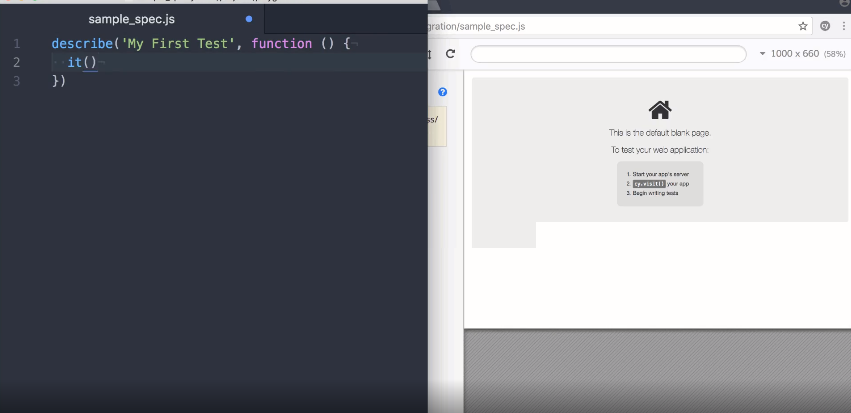Select the sample_spec.js editor tab
Image resolution: width=851 pixels, height=413 pixels.
click(x=132, y=19)
